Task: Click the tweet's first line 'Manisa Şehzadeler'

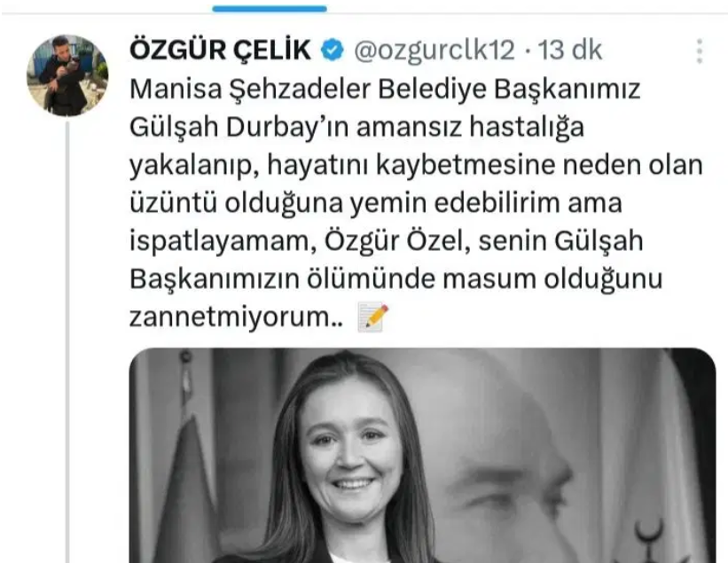Action: coord(252,90)
